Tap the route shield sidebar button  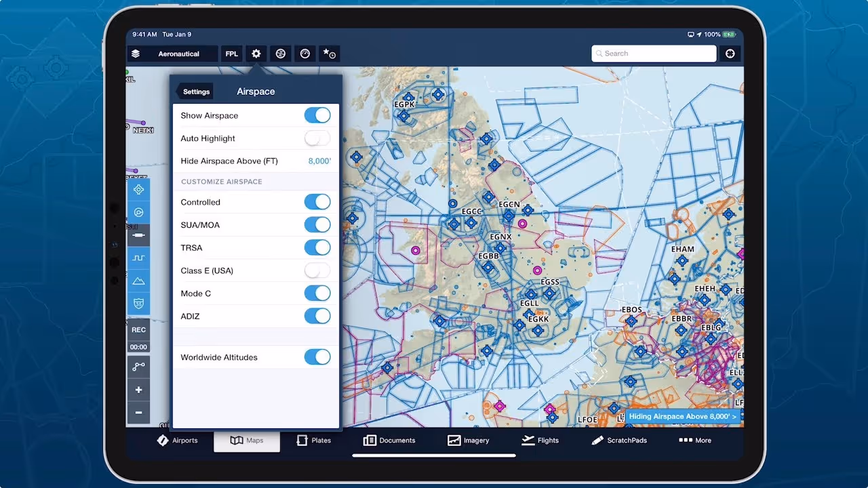pos(139,304)
